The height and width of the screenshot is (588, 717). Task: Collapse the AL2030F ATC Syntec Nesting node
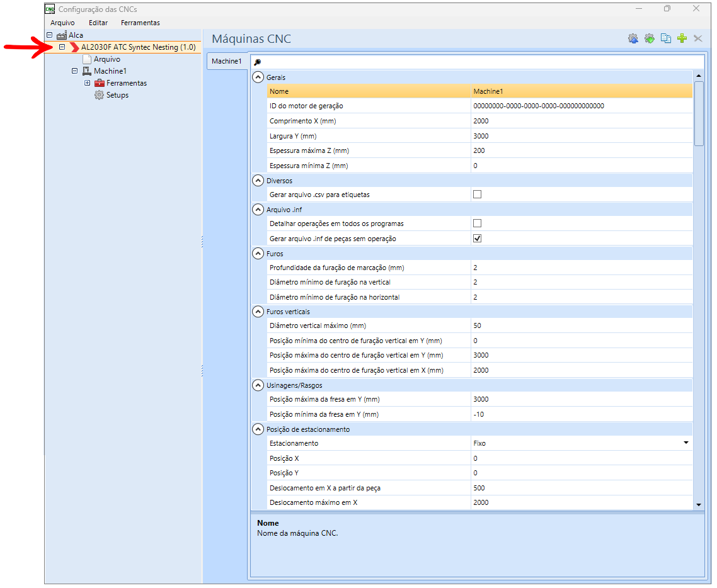[62, 47]
